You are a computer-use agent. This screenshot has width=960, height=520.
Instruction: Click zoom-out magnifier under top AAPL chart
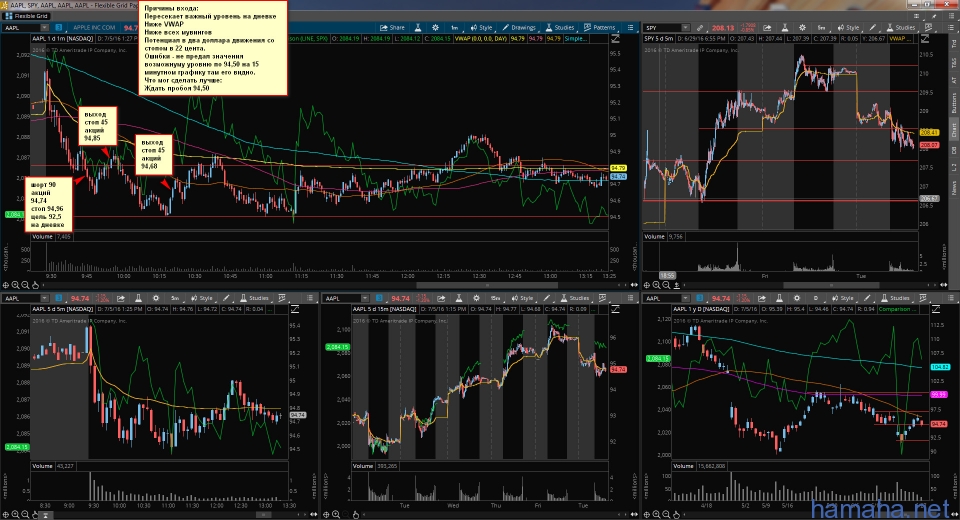(x=25, y=285)
